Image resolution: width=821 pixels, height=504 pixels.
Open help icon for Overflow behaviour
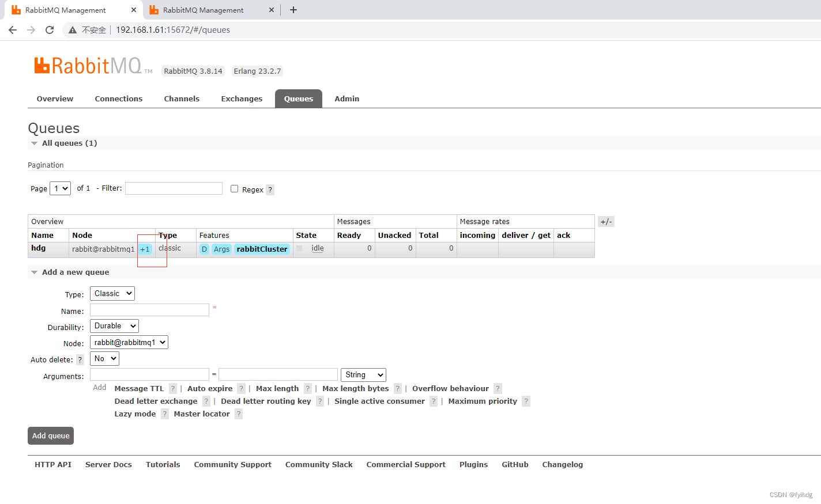click(498, 389)
